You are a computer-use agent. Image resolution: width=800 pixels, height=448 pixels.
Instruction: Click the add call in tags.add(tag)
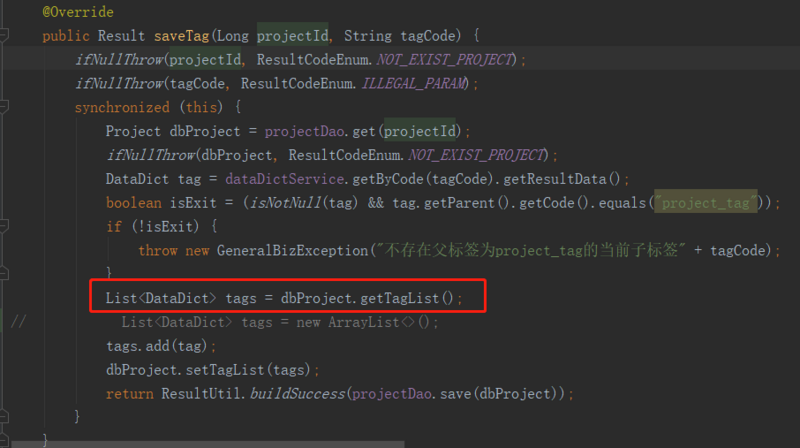click(157, 346)
